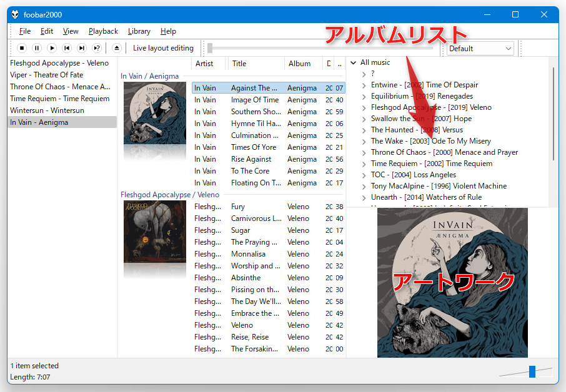Click the In Vain / Aenigma group header

pos(149,76)
